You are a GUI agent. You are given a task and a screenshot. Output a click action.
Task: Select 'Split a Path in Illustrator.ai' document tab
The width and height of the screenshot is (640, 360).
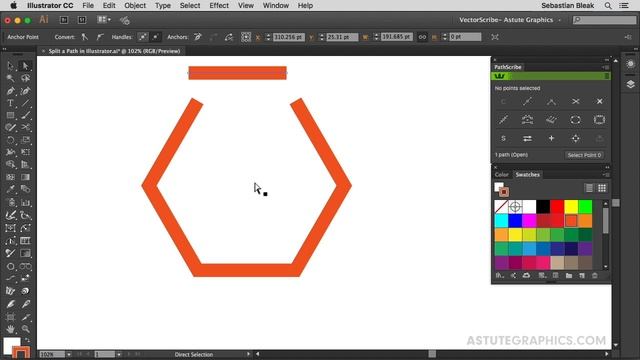point(114,51)
